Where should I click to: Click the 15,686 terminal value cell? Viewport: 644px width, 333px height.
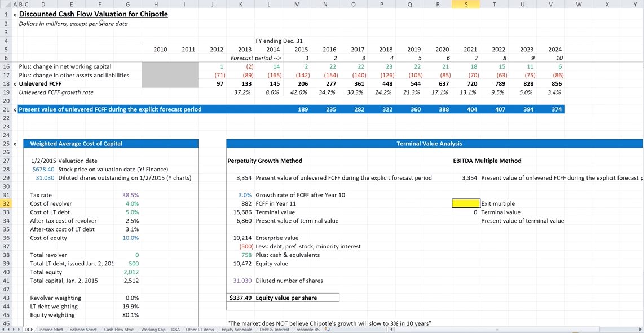[x=242, y=212]
